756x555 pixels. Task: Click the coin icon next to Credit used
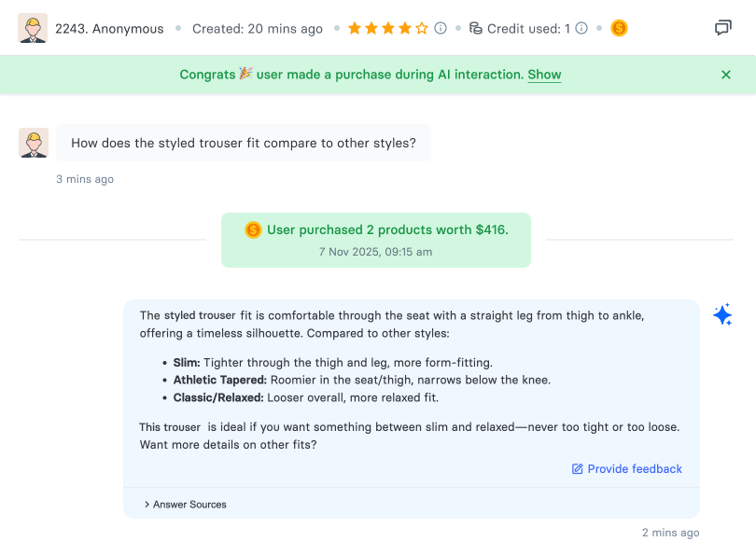pyautogui.click(x=617, y=29)
